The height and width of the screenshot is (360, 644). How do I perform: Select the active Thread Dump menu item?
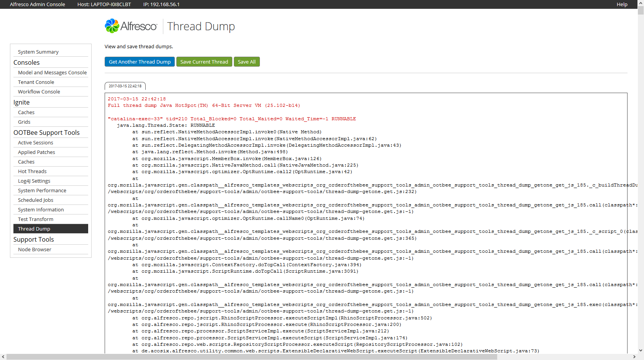51,229
